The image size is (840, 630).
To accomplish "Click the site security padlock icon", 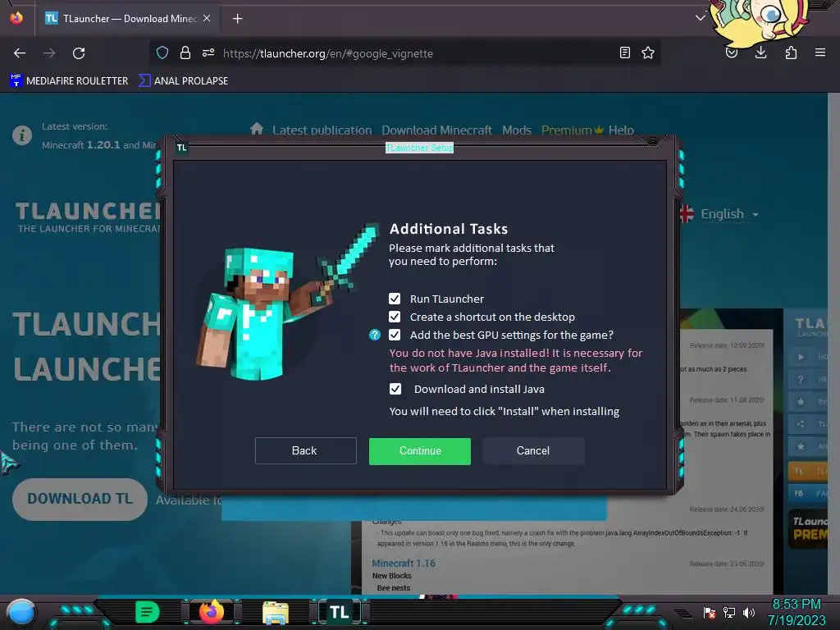I will (x=185, y=53).
